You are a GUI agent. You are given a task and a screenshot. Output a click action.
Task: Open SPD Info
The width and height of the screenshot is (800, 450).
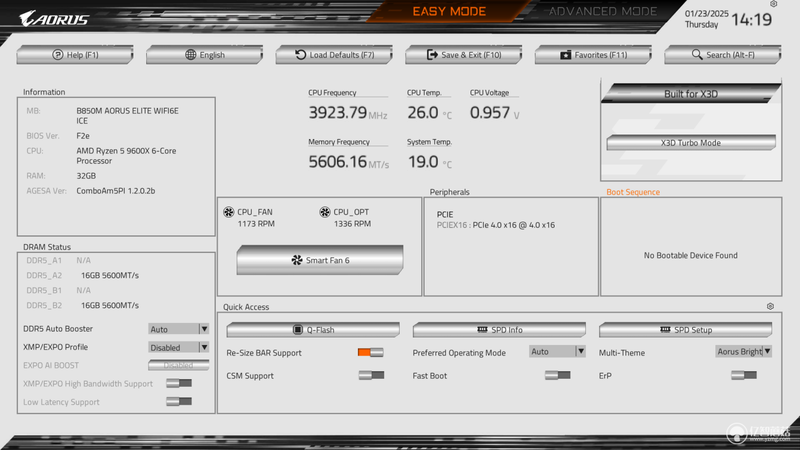(499, 330)
